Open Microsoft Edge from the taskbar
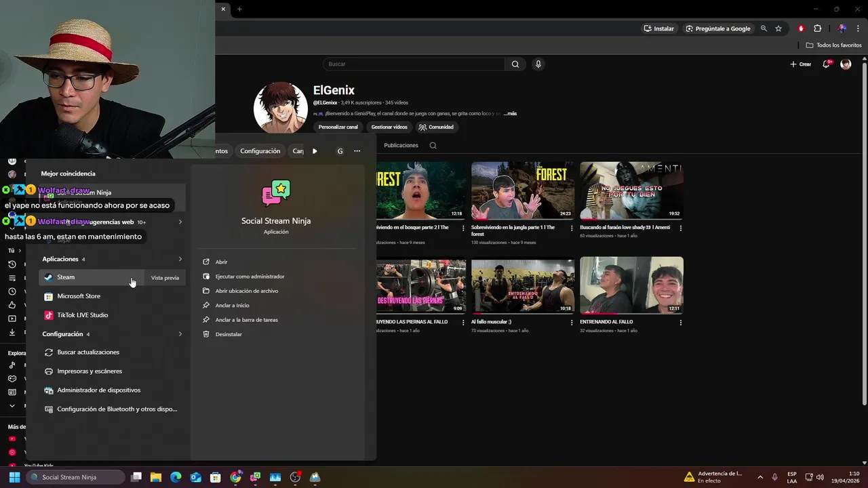The image size is (868, 488). 176,477
